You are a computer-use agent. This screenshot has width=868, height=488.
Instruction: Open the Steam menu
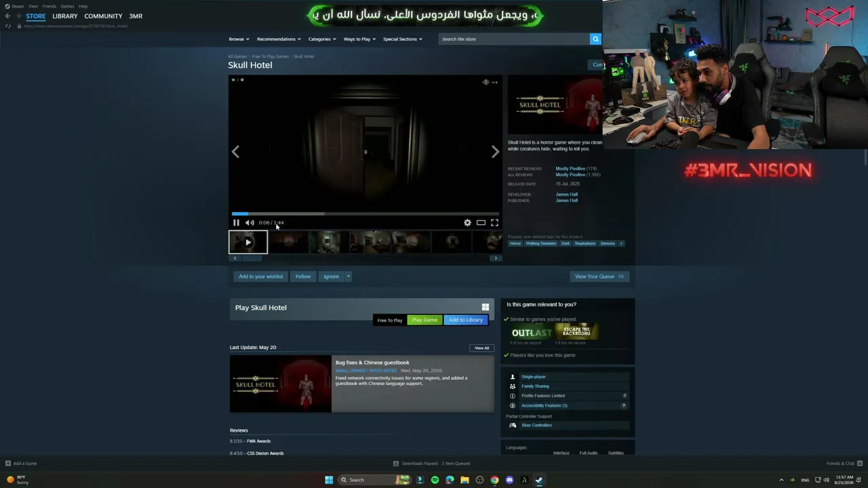tap(18, 6)
